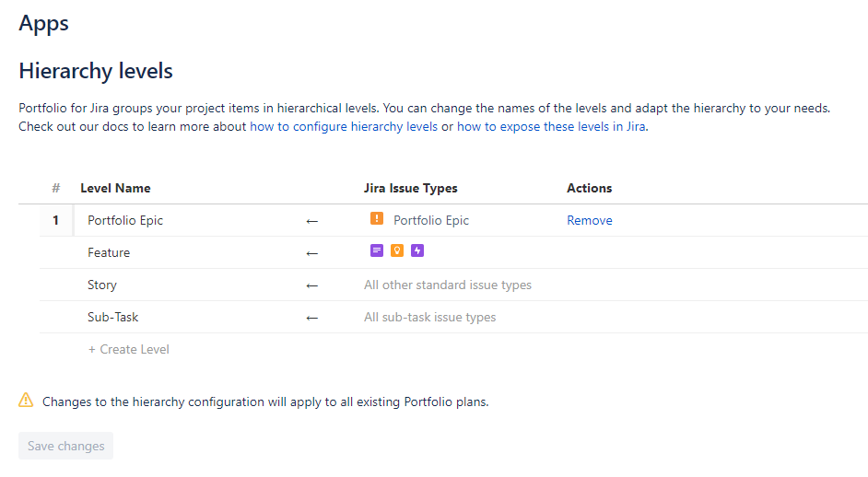Click the Level Name column header
Viewport: 868px width, 477px height.
coord(115,188)
